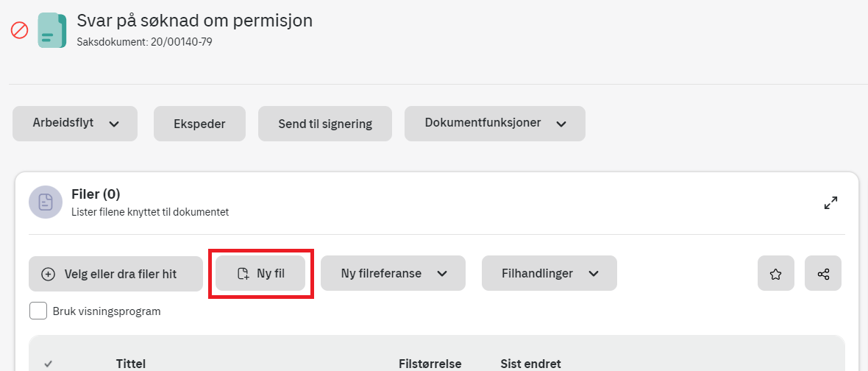Image resolution: width=868 pixels, height=371 pixels.
Task: Click the select-all checkmark in table header
Action: [x=48, y=364]
